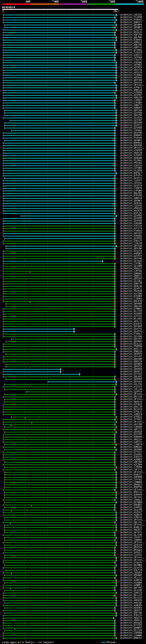Select hit label UniRef100_Q8L201
Image resolution: width=146 pixels, height=644 pixels.
click(131, 522)
